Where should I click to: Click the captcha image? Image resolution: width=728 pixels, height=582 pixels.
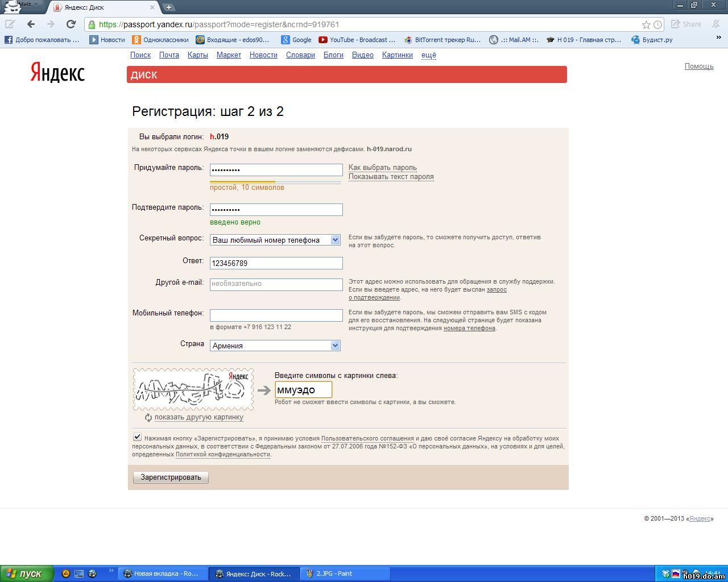pyautogui.click(x=193, y=389)
